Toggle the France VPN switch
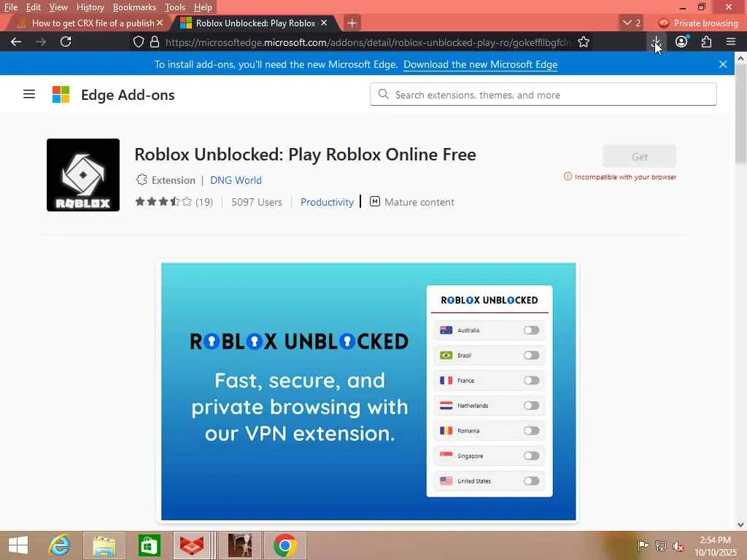 (x=531, y=381)
